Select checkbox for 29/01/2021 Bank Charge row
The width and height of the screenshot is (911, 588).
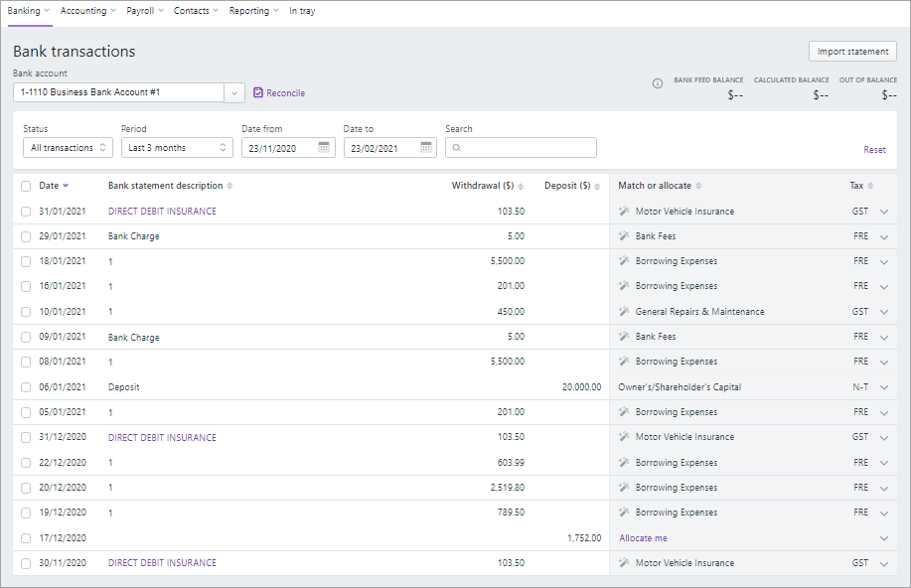26,236
